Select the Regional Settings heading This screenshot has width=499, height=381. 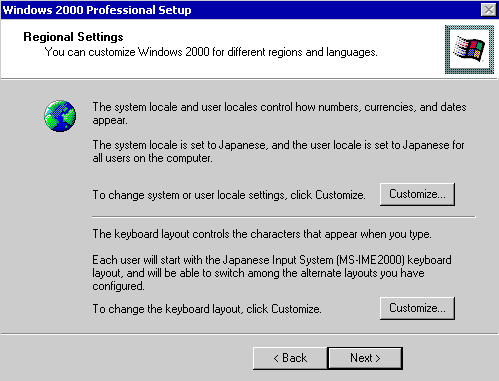pos(73,37)
